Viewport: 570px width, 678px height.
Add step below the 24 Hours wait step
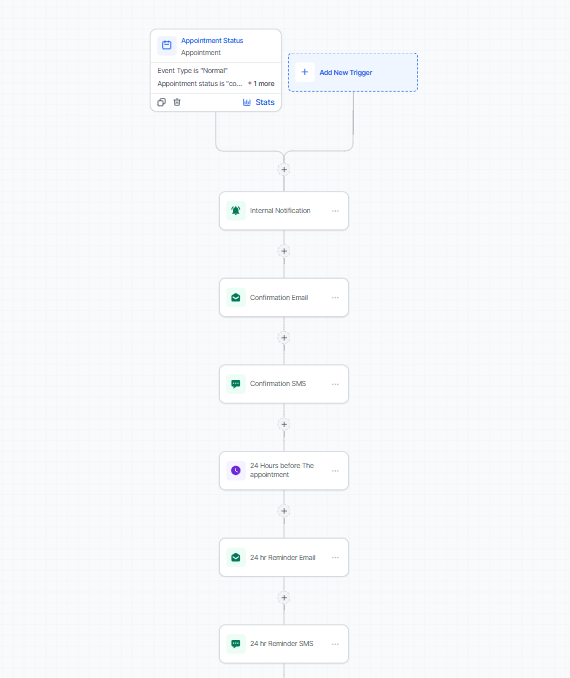pos(284,511)
